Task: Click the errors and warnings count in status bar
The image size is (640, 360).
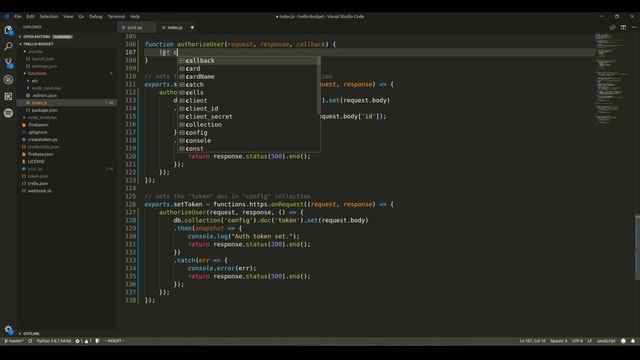Action: coord(83,341)
